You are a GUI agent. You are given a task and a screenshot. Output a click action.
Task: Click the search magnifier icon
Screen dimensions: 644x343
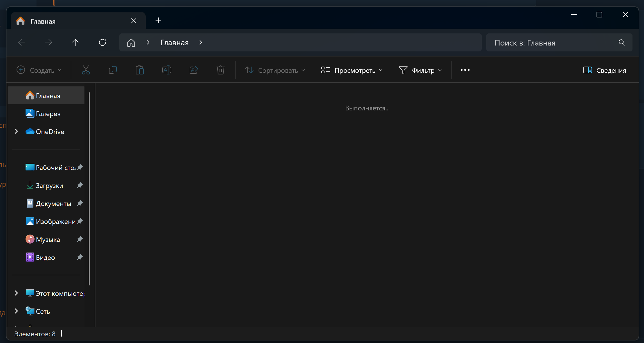(622, 42)
